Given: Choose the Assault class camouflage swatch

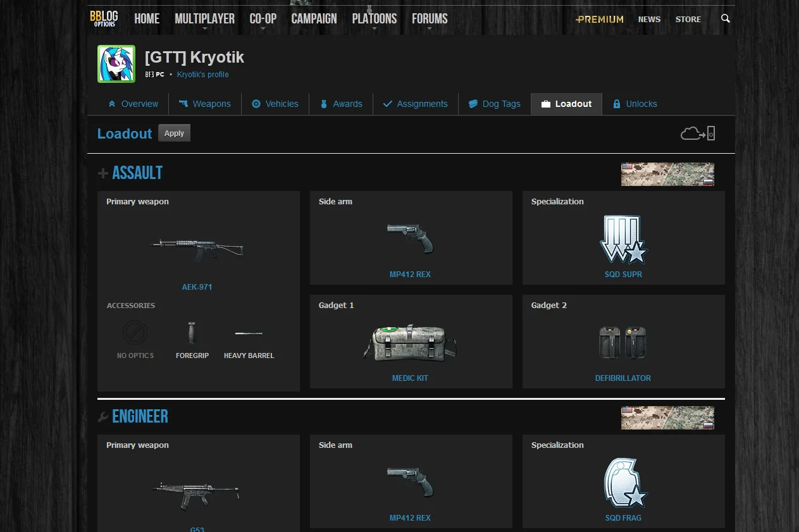Looking at the screenshot, I should [x=667, y=174].
